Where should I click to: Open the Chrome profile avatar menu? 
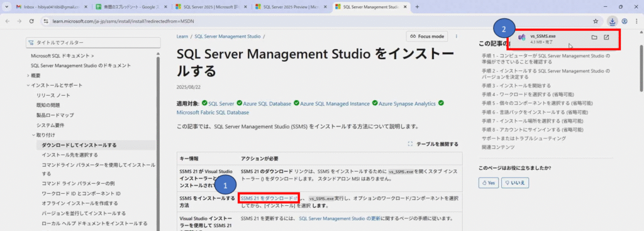(x=625, y=21)
